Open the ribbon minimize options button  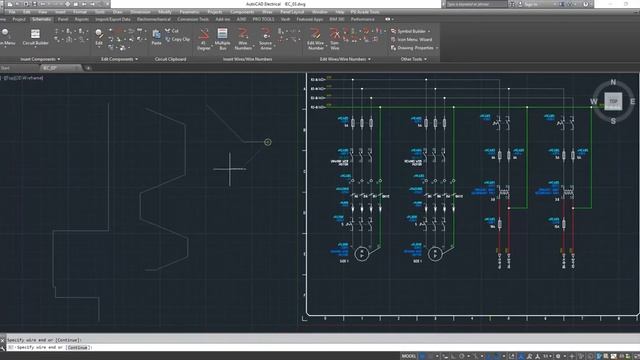[389, 19]
